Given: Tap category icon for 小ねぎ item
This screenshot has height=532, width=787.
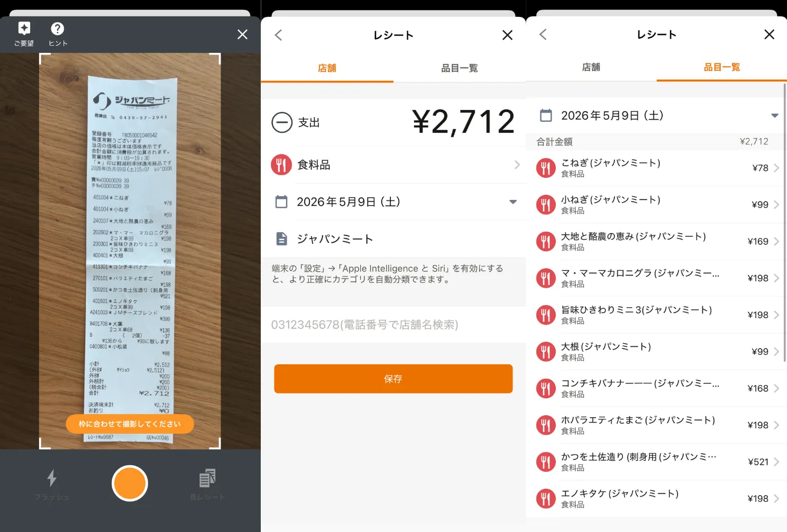Looking at the screenshot, I should click(x=546, y=205).
